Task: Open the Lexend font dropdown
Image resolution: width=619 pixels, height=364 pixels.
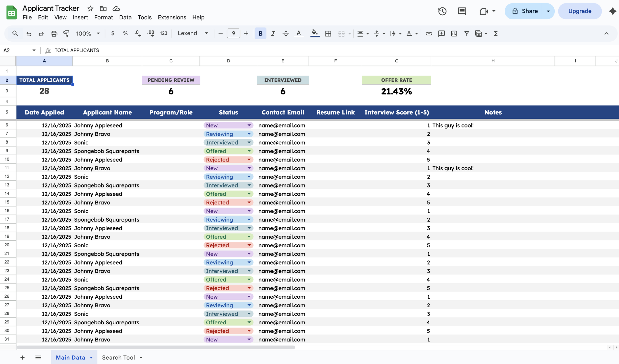Action: click(193, 33)
